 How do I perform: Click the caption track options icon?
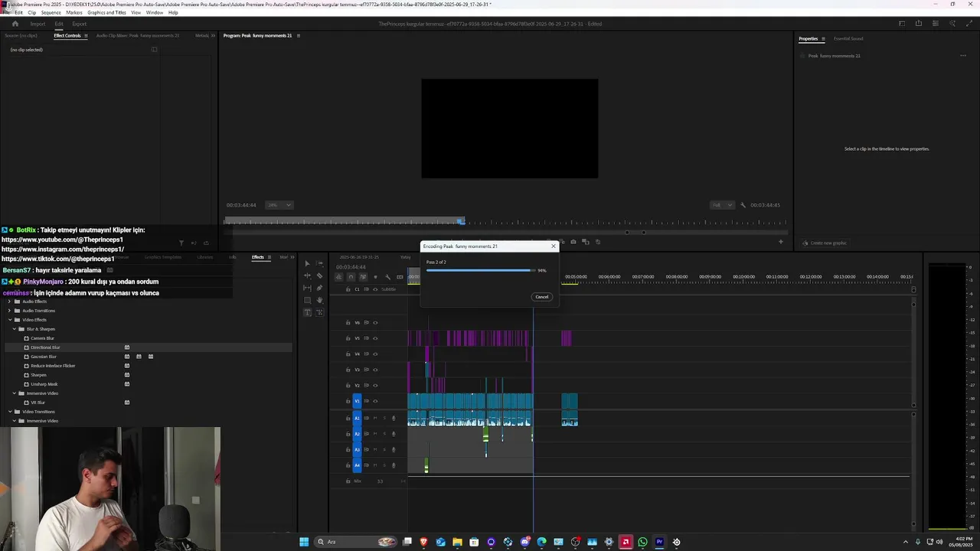(x=400, y=277)
